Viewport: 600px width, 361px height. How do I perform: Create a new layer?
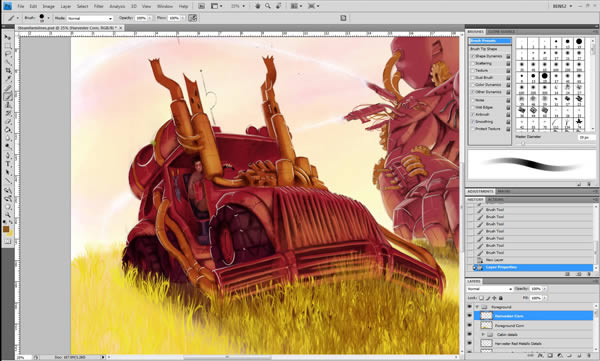(x=579, y=356)
